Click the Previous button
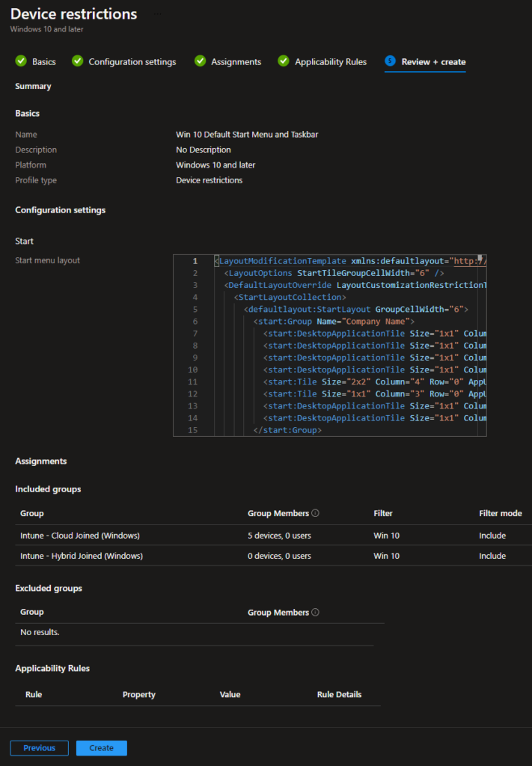The width and height of the screenshot is (532, 766). tap(39, 747)
